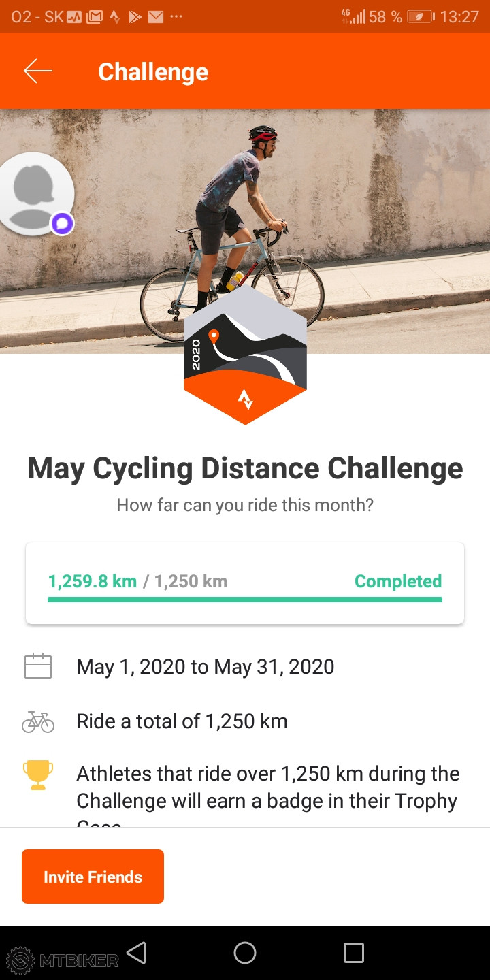This screenshot has height=980, width=490.
Task: Tap the calendar icon beside dates
Action: click(38, 666)
